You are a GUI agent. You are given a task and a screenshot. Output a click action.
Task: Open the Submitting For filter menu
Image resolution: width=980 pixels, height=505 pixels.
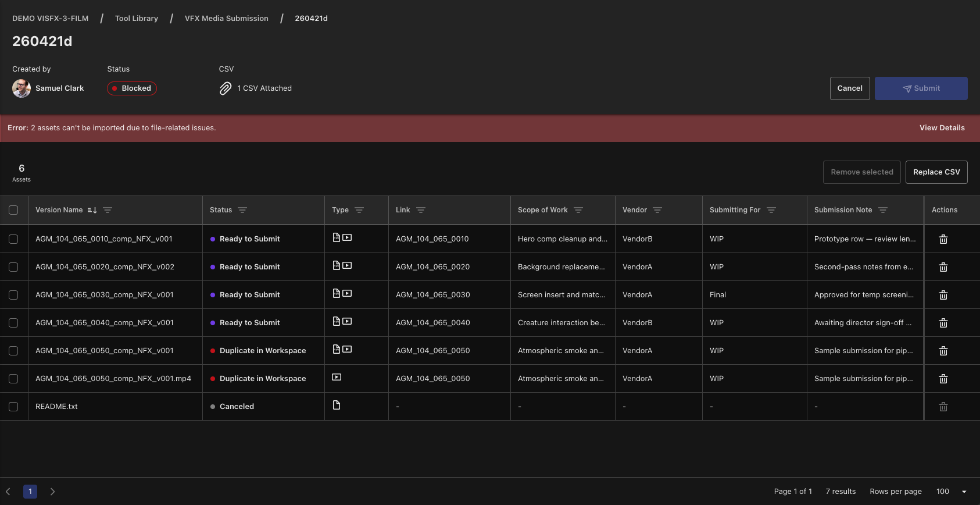click(771, 210)
